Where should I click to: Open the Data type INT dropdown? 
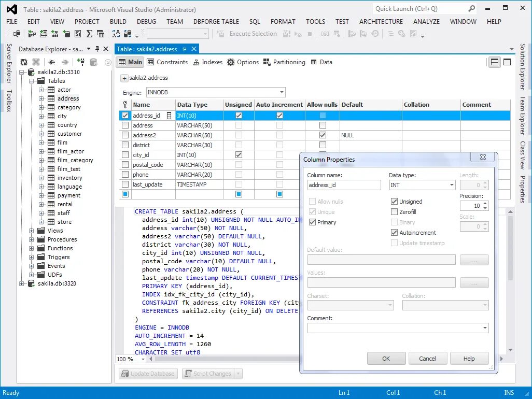click(x=452, y=185)
